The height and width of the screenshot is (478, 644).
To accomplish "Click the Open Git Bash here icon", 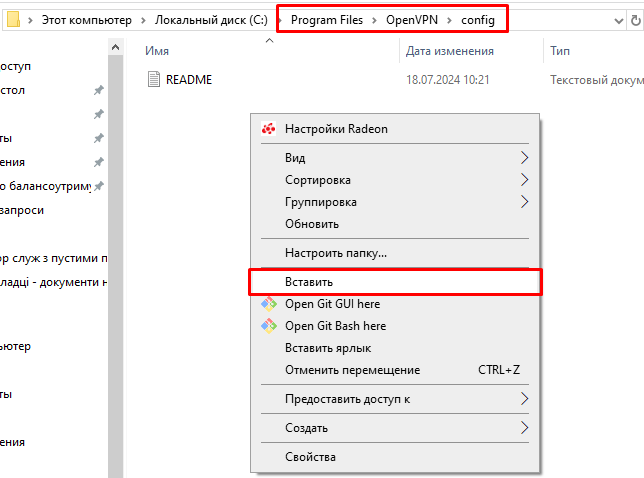I will pos(268,326).
